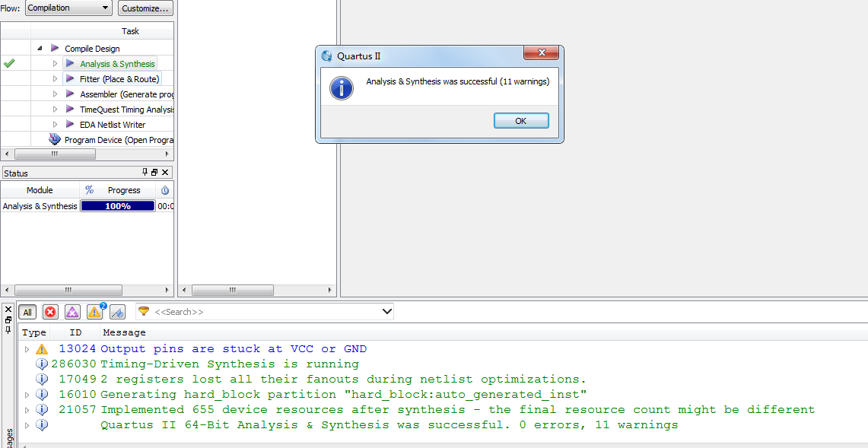Click the Type column header

click(33, 332)
